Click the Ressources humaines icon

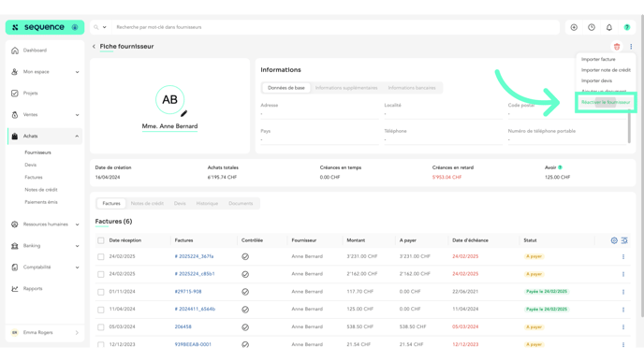click(x=15, y=224)
